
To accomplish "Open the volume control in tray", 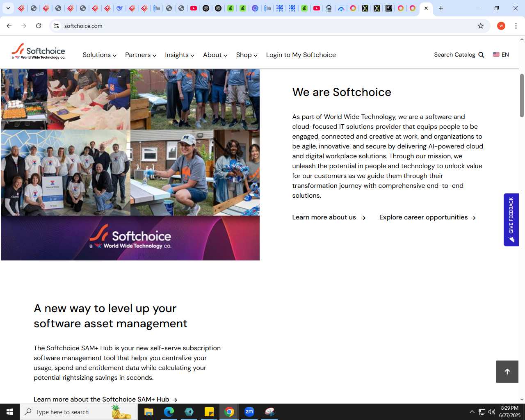I will [x=492, y=412].
